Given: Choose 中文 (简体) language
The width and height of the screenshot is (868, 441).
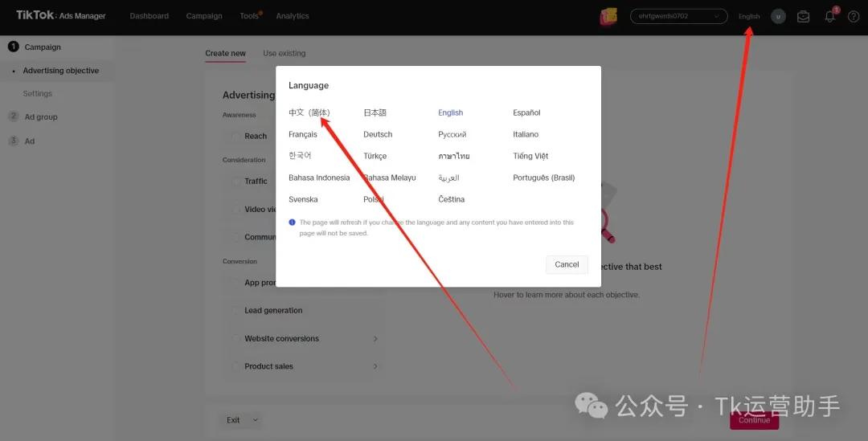Looking at the screenshot, I should pyautogui.click(x=309, y=112).
